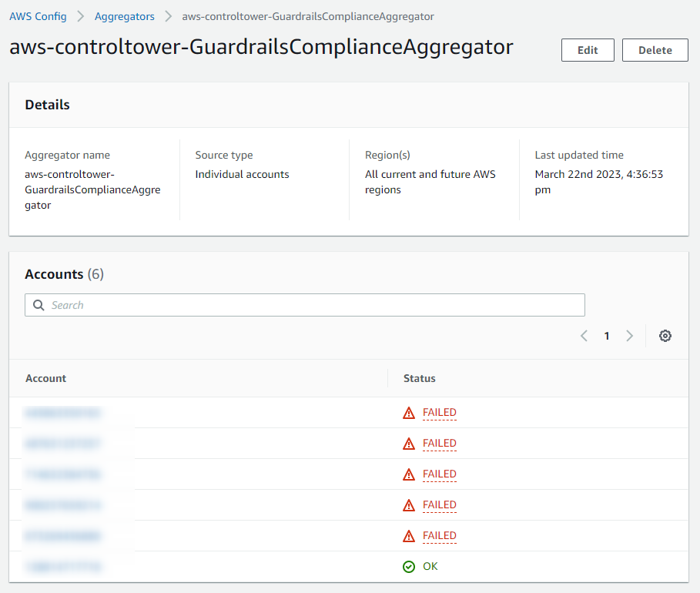Click the current aggregator breadcrumb text

click(307, 16)
